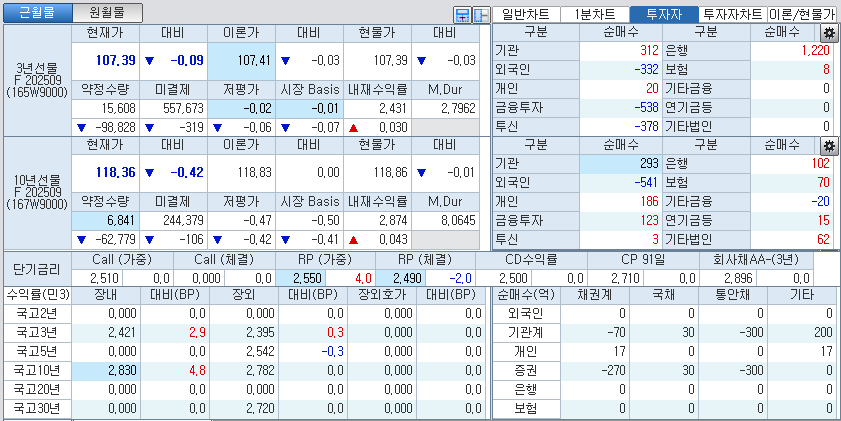841x421 pixels.
Task: Click 투신 net buy value -378
Action: pos(645,125)
